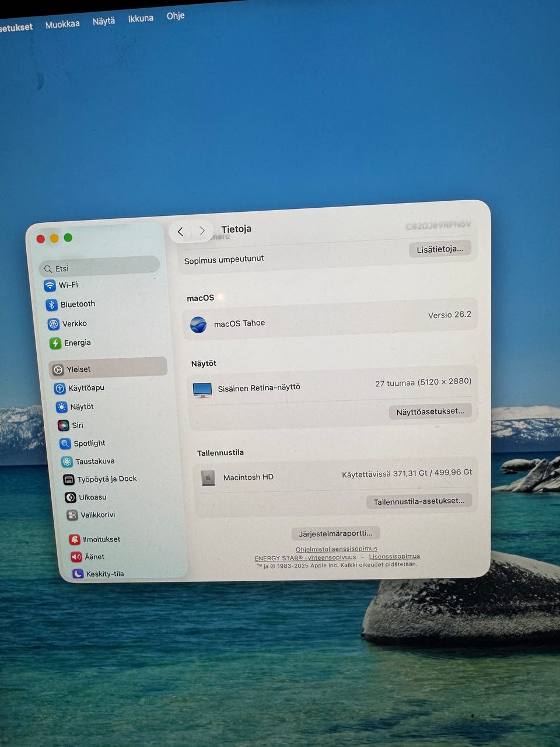Open the Siri icon
This screenshot has width=560, height=747.
tap(63, 425)
